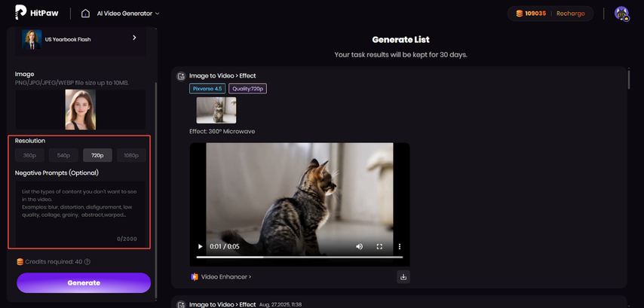Open the user profile avatar

click(621, 14)
